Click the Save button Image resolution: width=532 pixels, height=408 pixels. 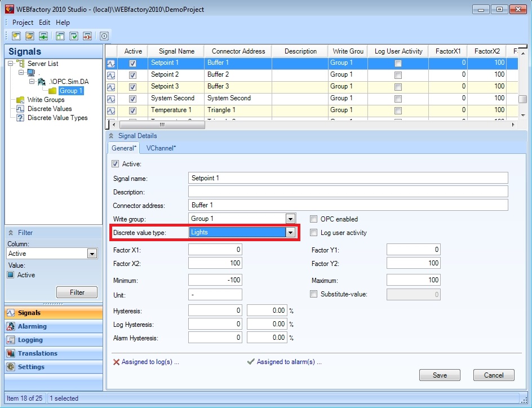coord(440,375)
